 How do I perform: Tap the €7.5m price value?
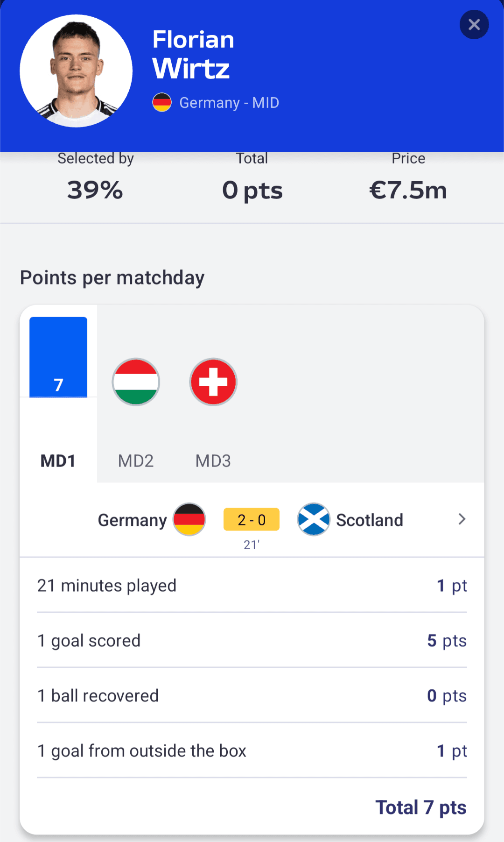click(x=408, y=190)
